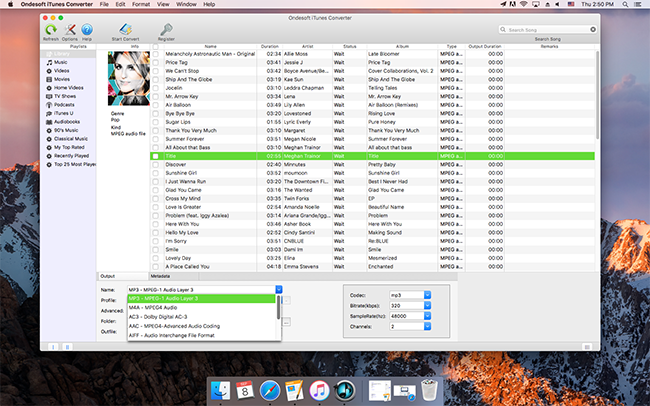Check the Sunshine Girl checkbox
This screenshot has width=650, height=406.
pos(155,173)
